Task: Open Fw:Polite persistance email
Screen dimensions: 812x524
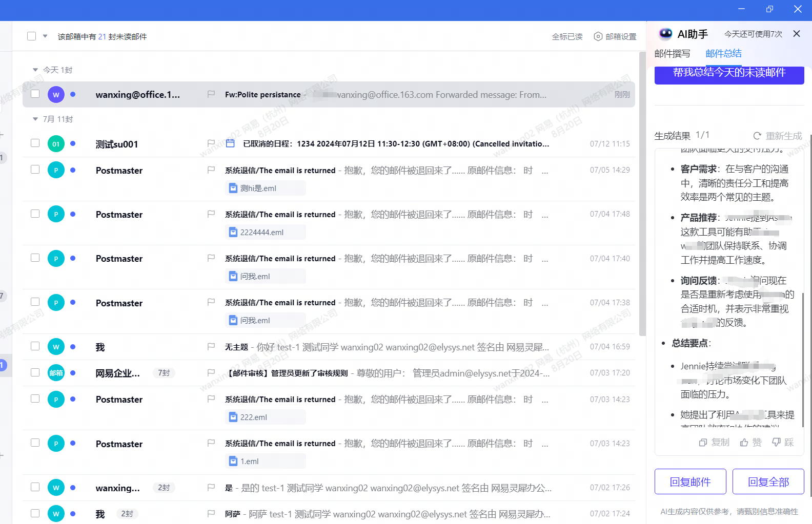Action: coord(329,94)
